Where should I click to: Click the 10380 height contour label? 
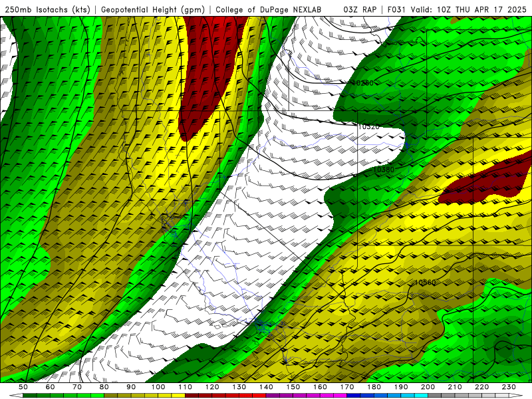point(384,170)
